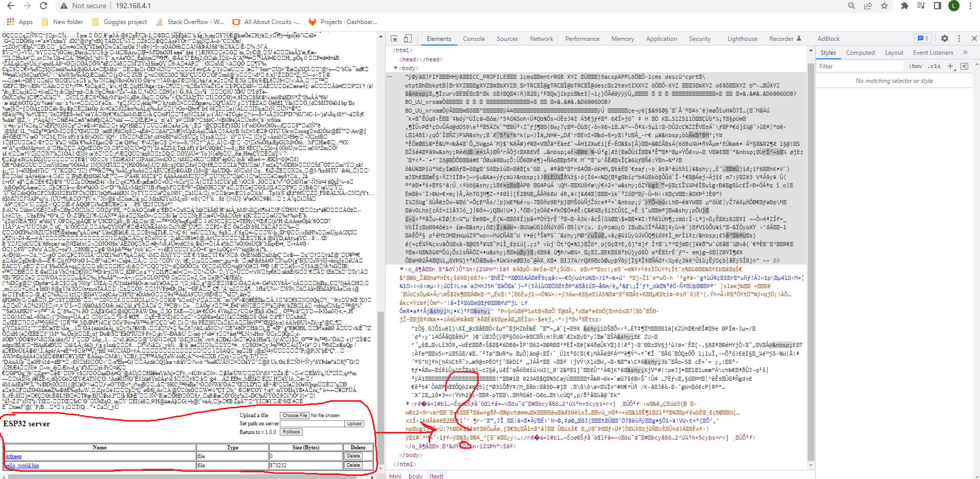Open the Extensions puzzle icon
Screen dimensions: 980x479
pyautogui.click(x=905, y=6)
